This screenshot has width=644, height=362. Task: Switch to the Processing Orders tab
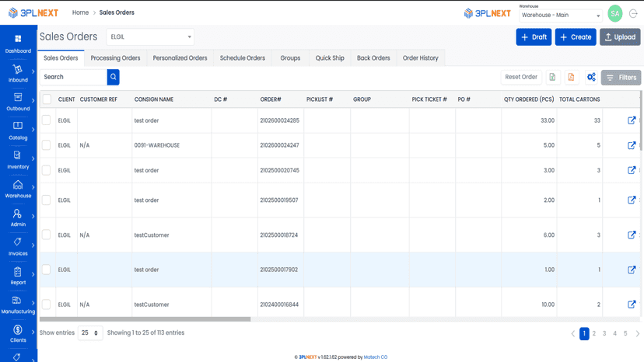pos(115,58)
